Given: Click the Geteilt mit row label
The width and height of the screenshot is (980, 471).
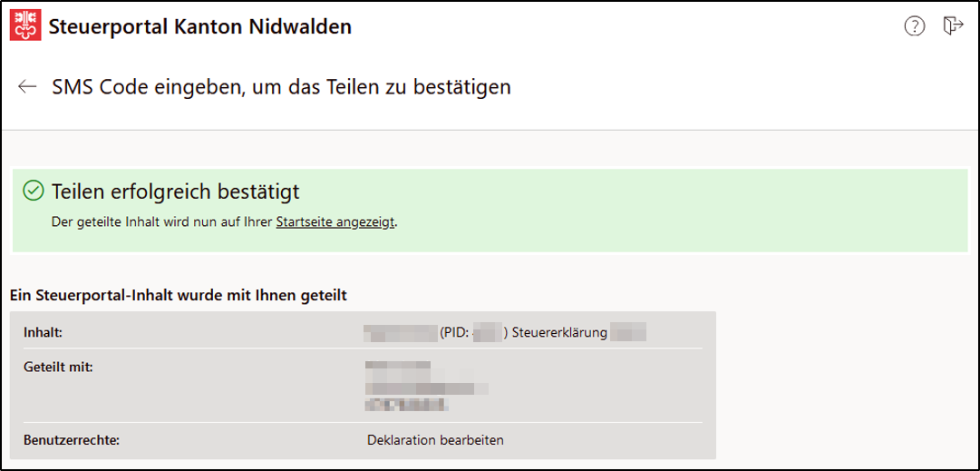Looking at the screenshot, I should pyautogui.click(x=58, y=368).
